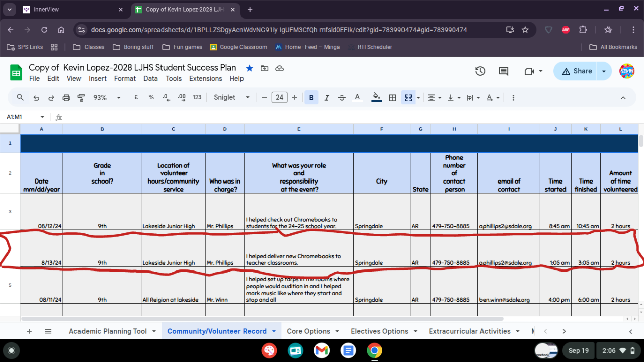Screen dimensions: 644x362
Task: Star this spreadsheet document
Action: (x=249, y=68)
